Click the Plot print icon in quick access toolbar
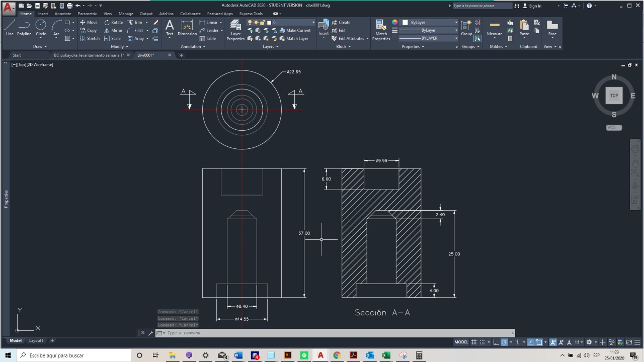The width and height of the screenshot is (644, 362). tap(69, 6)
